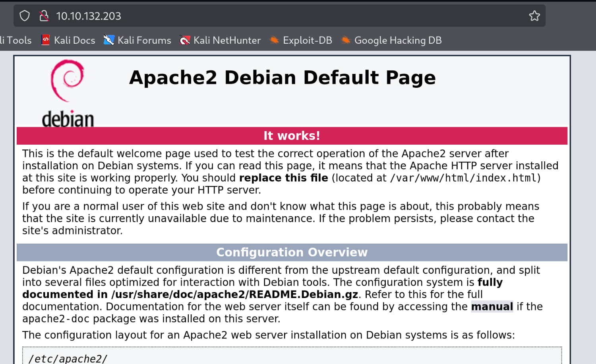Click the Google Hacking DB bookmark icon
Image resolution: width=596 pixels, height=364 pixels.
[x=346, y=40]
